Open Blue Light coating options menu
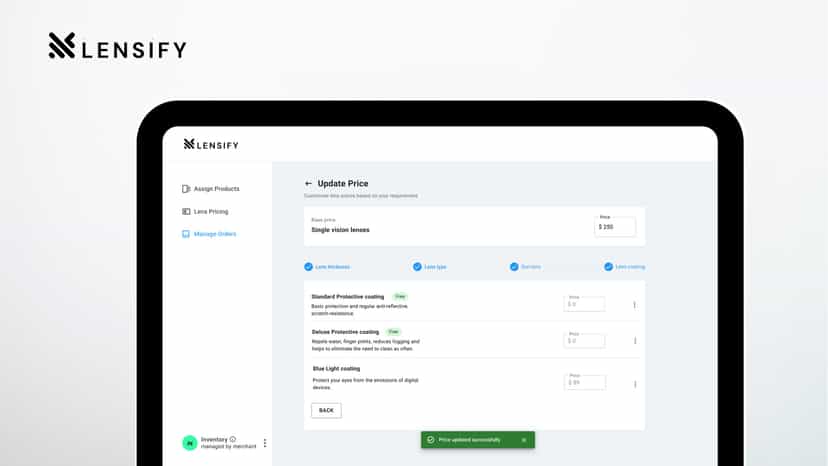Viewport: 828px width, 466px height. click(x=635, y=384)
